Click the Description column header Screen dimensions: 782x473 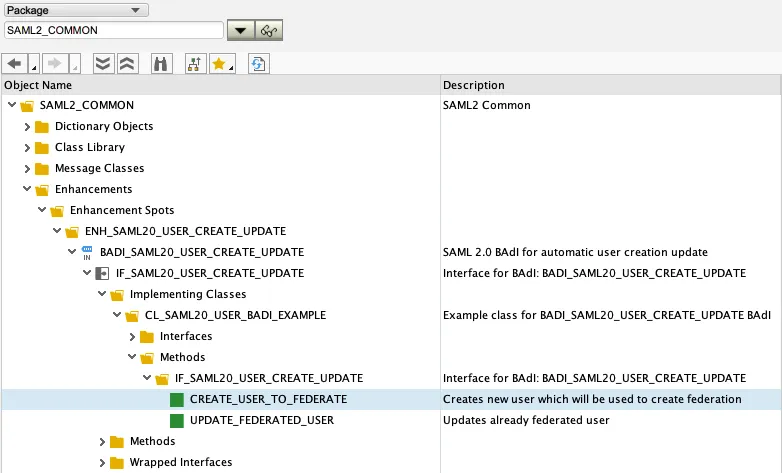point(474,86)
